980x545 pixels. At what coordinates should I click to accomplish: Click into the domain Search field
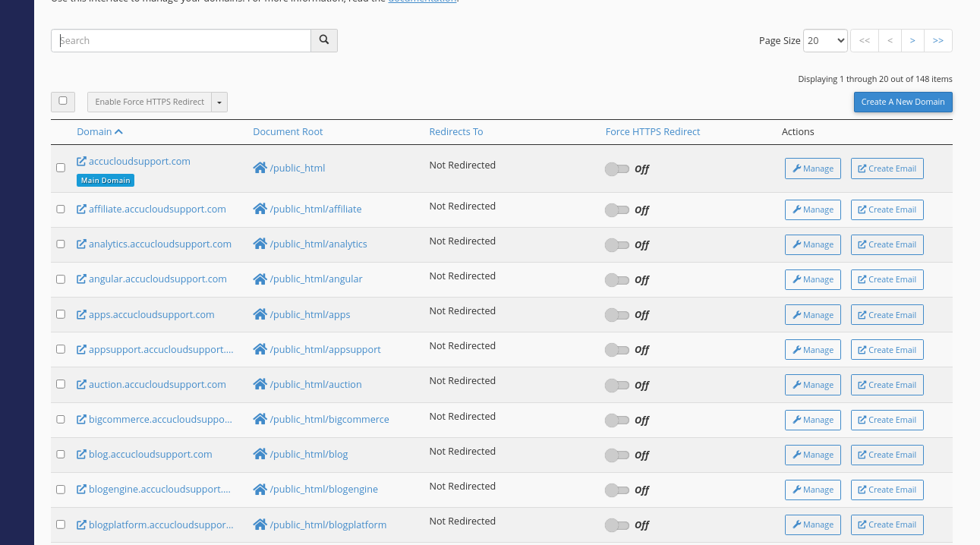coord(181,41)
